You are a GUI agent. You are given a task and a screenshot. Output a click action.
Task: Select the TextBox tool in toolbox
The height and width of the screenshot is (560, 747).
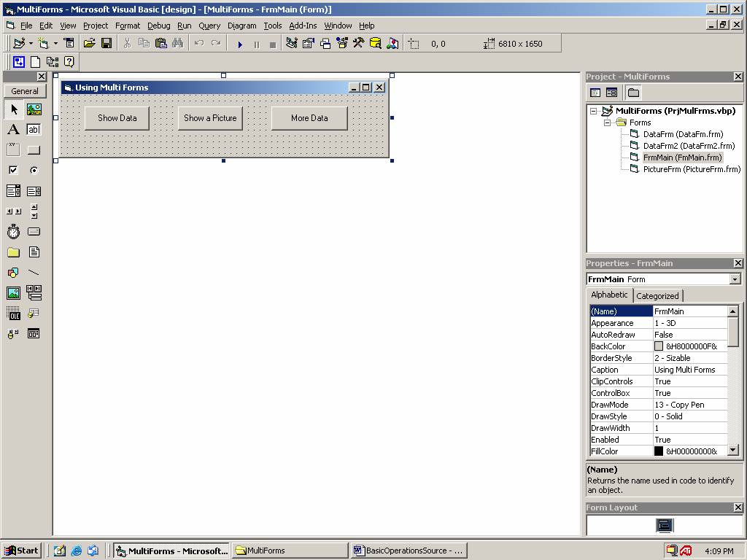click(34, 130)
